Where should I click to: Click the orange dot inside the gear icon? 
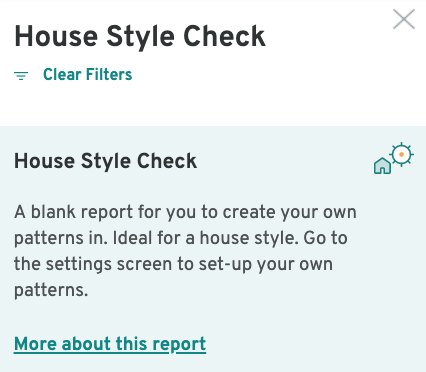401,154
